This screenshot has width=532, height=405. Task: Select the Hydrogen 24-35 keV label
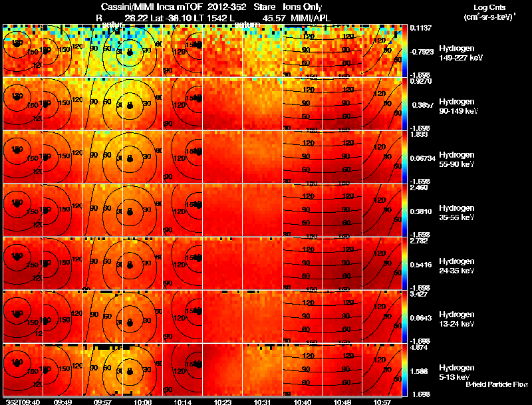(x=457, y=266)
